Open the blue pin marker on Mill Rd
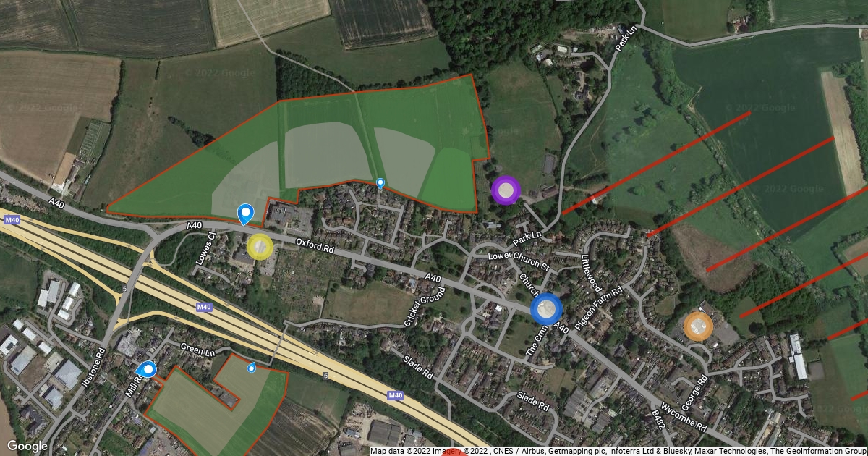Screen dimensions: 868x456 [x=147, y=371]
